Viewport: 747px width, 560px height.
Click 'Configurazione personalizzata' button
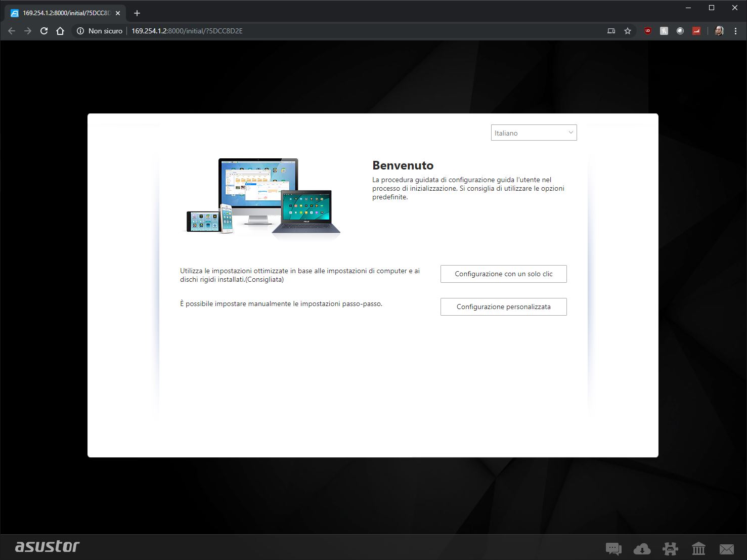click(503, 307)
